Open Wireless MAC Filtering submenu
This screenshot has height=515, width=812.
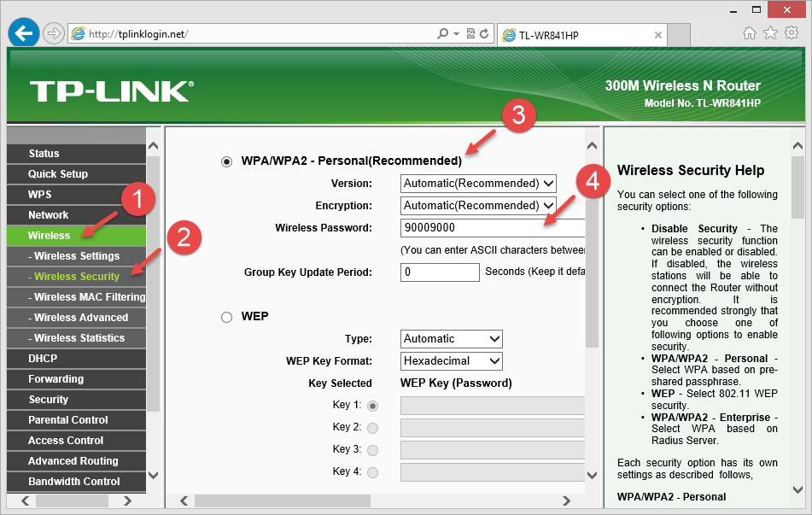click(77, 297)
